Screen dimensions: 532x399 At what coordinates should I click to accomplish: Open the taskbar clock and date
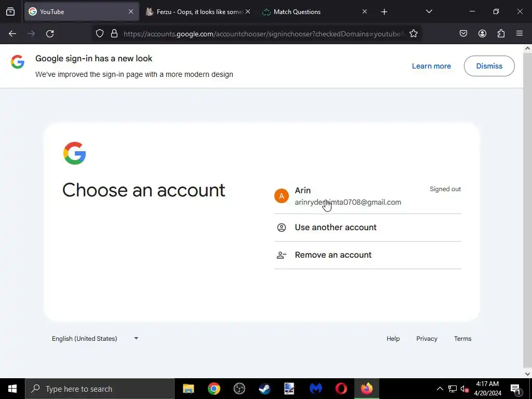pos(487,389)
